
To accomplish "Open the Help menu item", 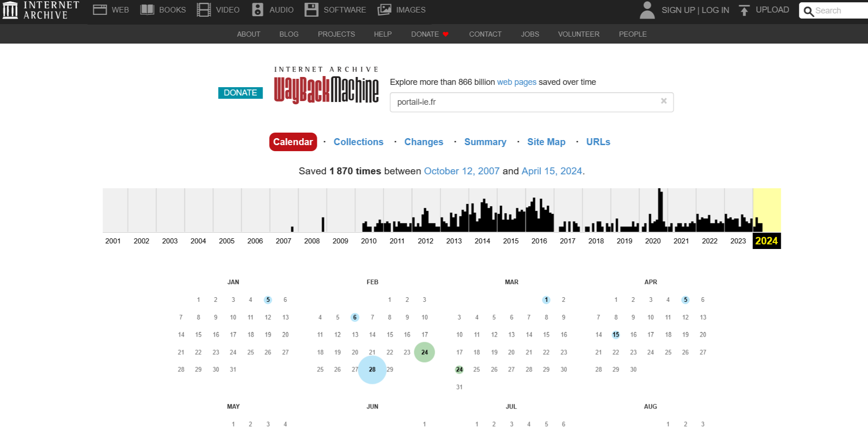I will (x=383, y=34).
